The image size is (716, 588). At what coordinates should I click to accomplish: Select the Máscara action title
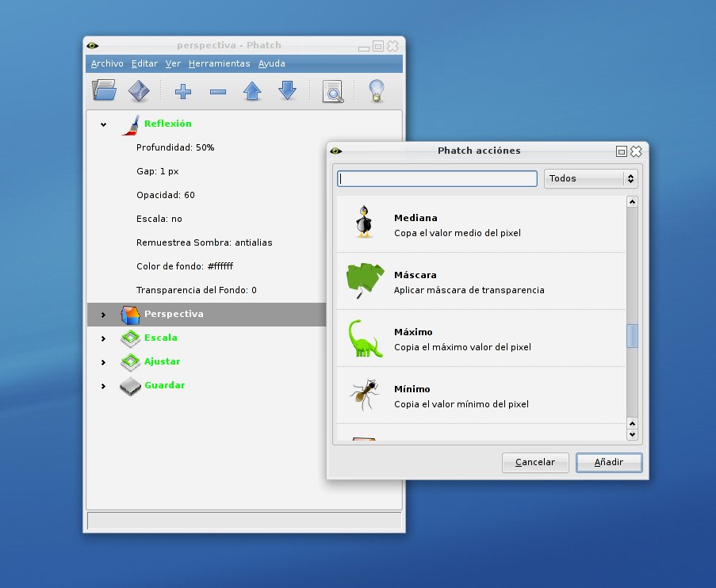[415, 275]
